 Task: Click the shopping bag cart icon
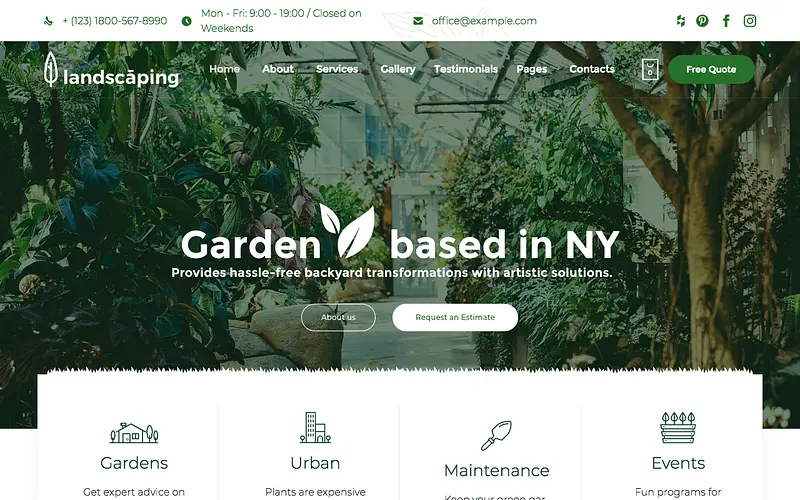650,69
